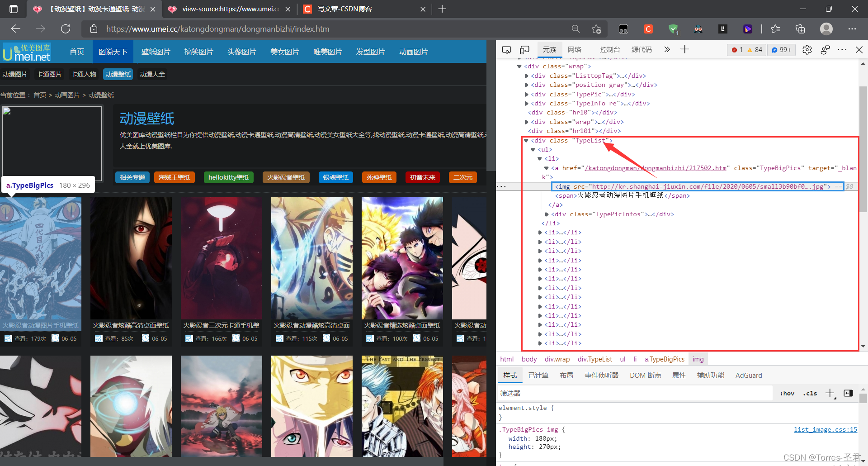Click the hellokitty壁纸 tag button

click(x=229, y=177)
